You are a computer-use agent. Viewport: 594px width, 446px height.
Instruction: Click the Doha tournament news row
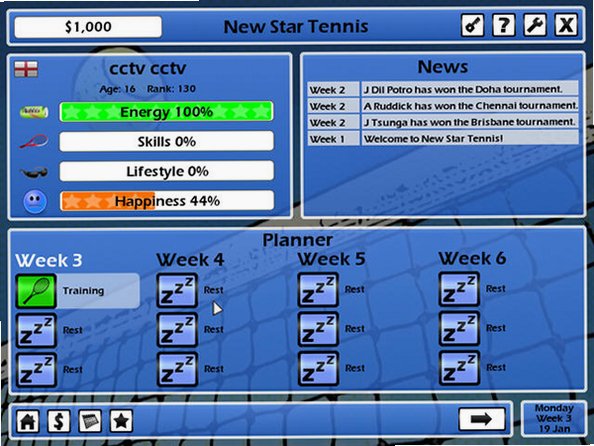pyautogui.click(x=443, y=89)
